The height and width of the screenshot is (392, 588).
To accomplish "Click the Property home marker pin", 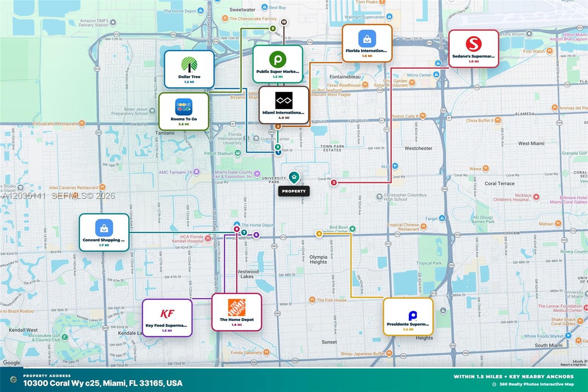I will click(x=294, y=177).
